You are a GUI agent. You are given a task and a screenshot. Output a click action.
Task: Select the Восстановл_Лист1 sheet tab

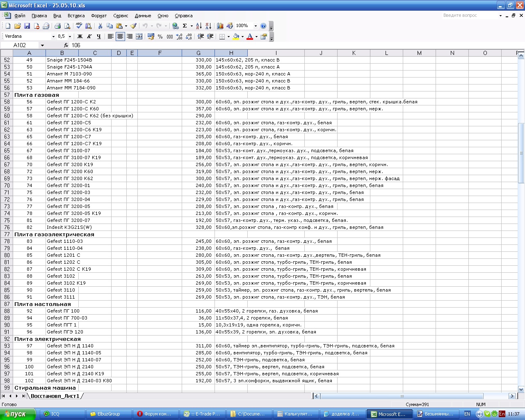click(x=55, y=396)
